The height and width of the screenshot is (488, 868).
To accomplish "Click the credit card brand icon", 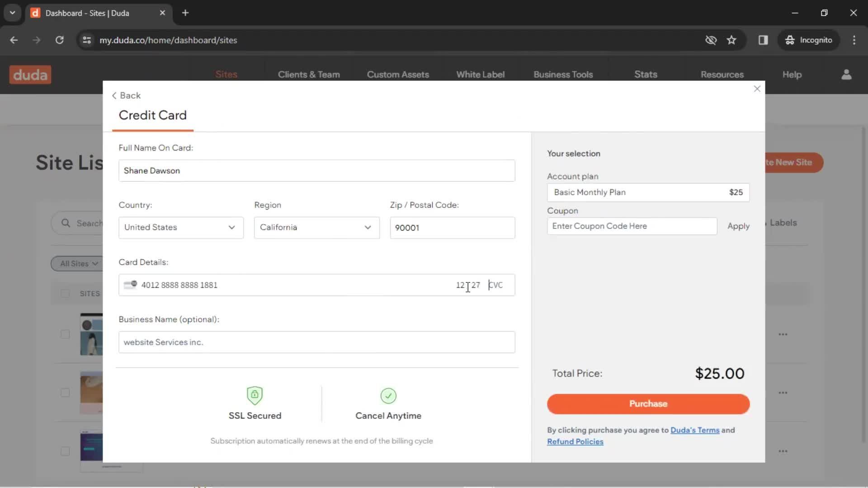I will (x=130, y=285).
